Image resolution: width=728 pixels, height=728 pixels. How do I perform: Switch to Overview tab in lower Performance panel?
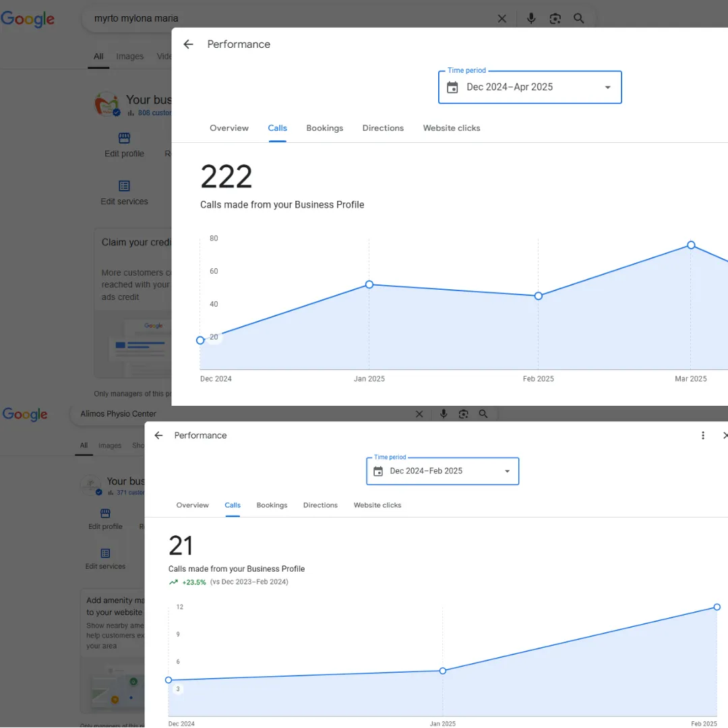pos(192,505)
